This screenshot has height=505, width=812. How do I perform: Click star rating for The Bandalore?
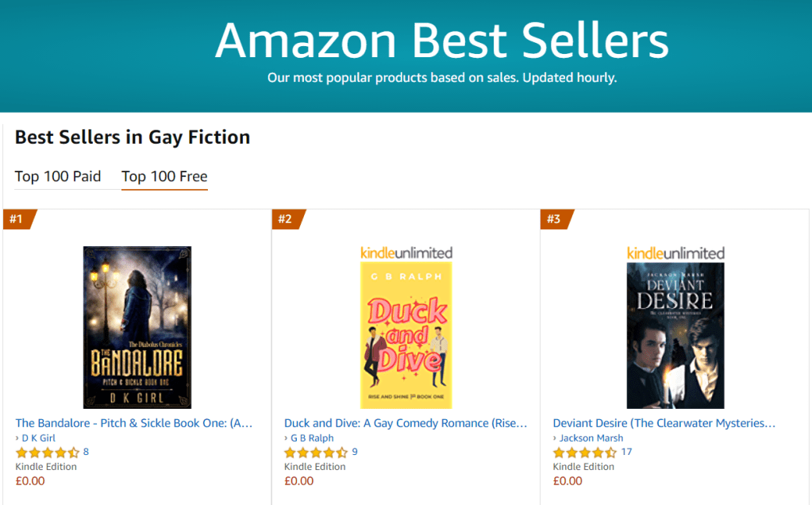pos(48,453)
